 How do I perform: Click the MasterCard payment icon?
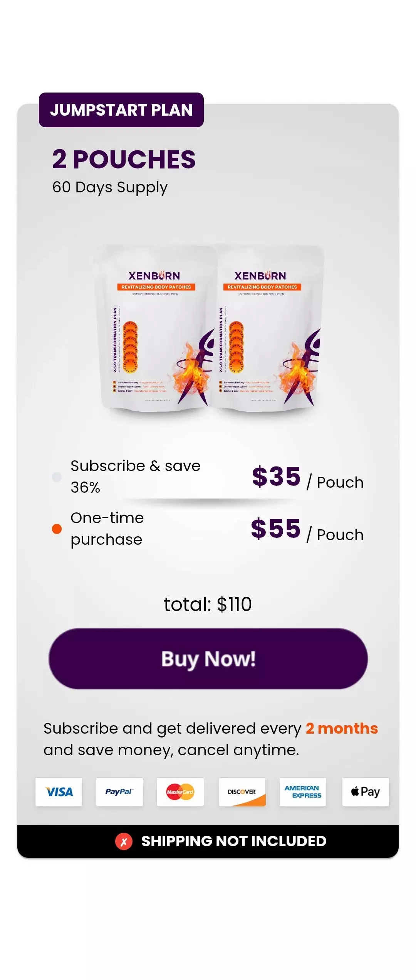(x=181, y=791)
